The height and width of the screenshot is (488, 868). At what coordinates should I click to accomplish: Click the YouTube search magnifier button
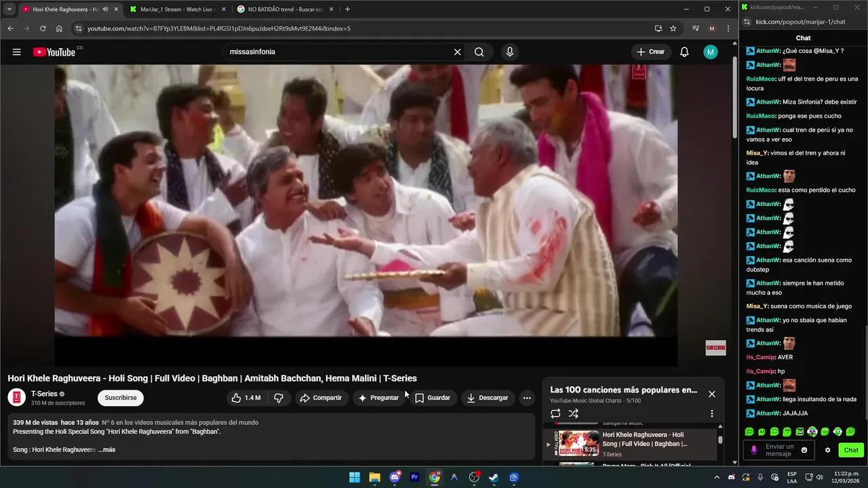click(x=479, y=52)
